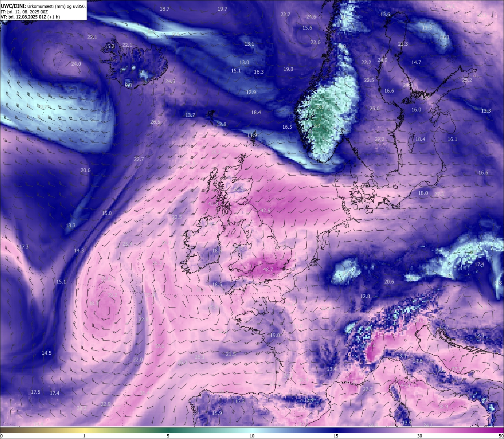Click the 24.5 value label
Viewport: 504px width, 439px height.
click(x=170, y=81)
